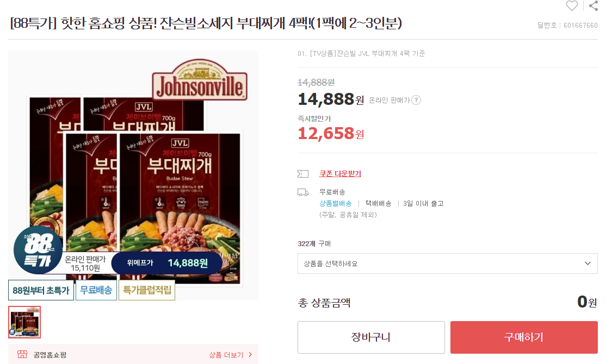Click the 상품별배송 link
The height and width of the screenshot is (364, 606).
[x=336, y=203]
